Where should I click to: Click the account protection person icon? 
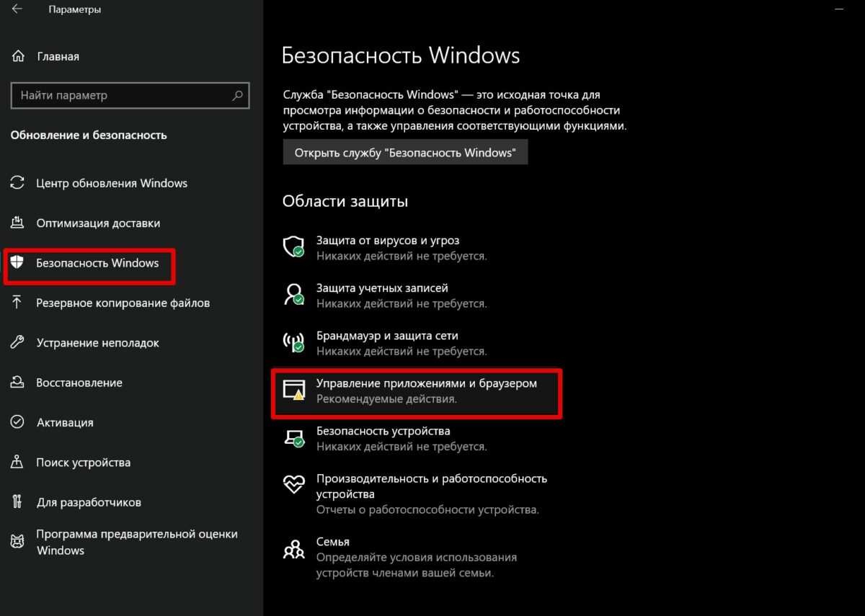293,295
